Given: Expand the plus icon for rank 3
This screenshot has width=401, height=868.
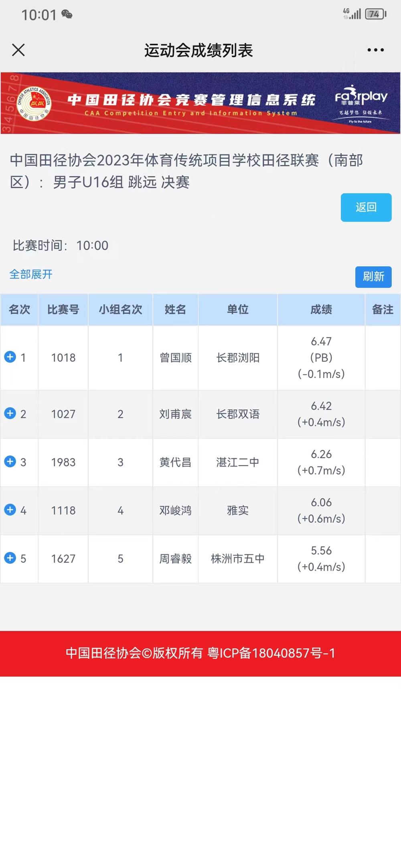Looking at the screenshot, I should 10,461.
